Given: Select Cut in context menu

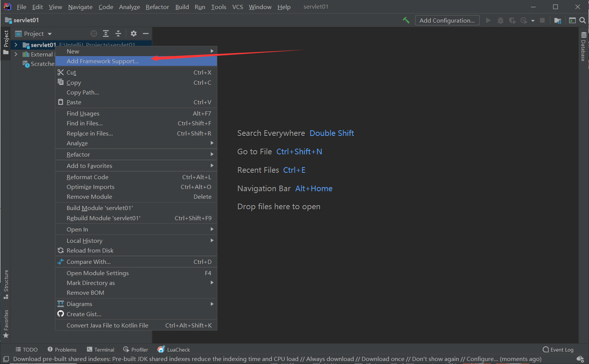Looking at the screenshot, I should point(136,72).
